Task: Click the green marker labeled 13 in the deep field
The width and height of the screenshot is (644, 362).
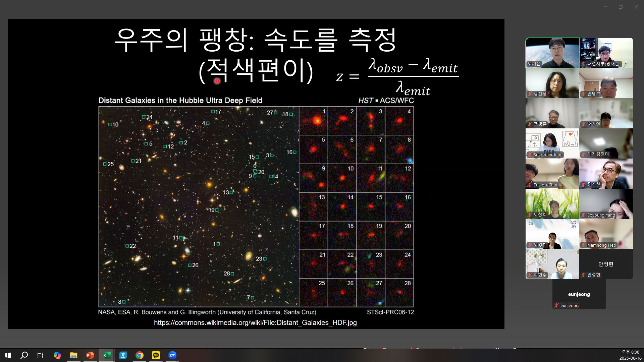Action: [x=231, y=192]
